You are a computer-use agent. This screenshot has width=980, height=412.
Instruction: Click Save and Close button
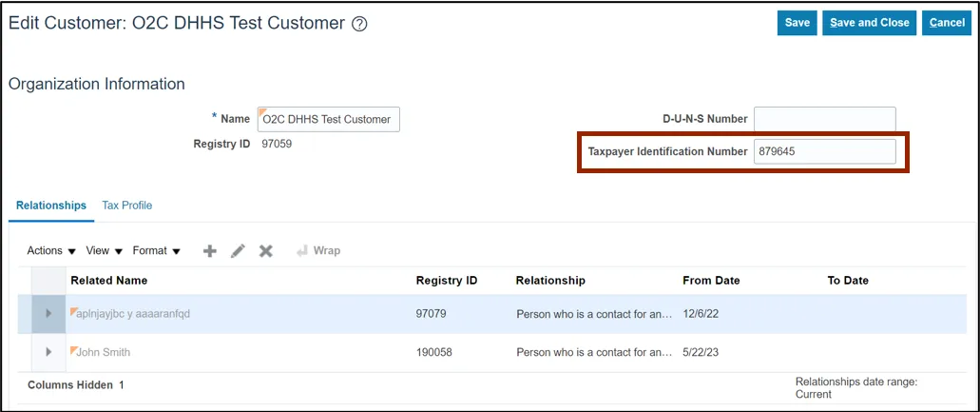(x=869, y=23)
